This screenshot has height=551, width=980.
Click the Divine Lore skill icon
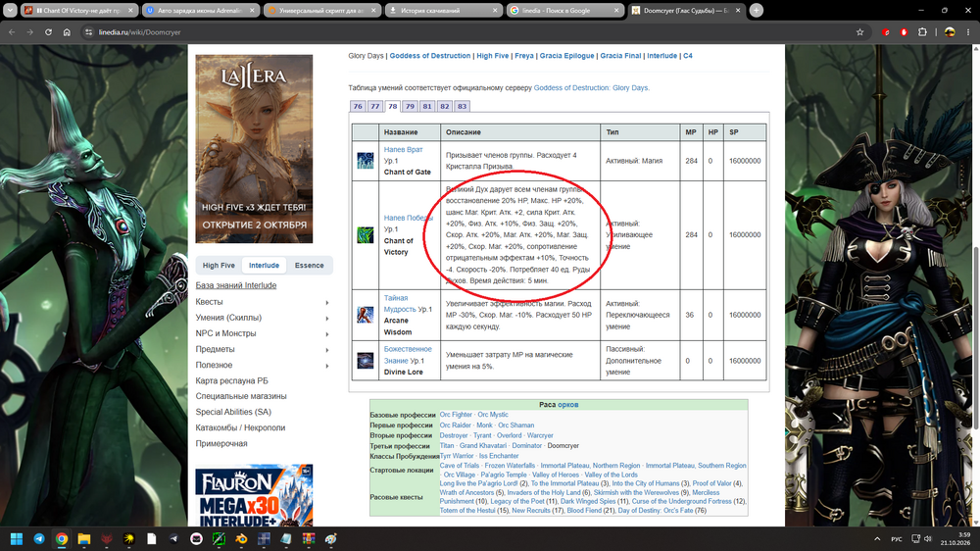[x=365, y=360]
